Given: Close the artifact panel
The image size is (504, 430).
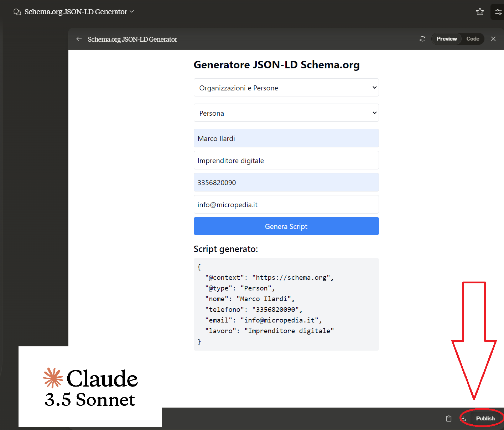Looking at the screenshot, I should pos(493,39).
